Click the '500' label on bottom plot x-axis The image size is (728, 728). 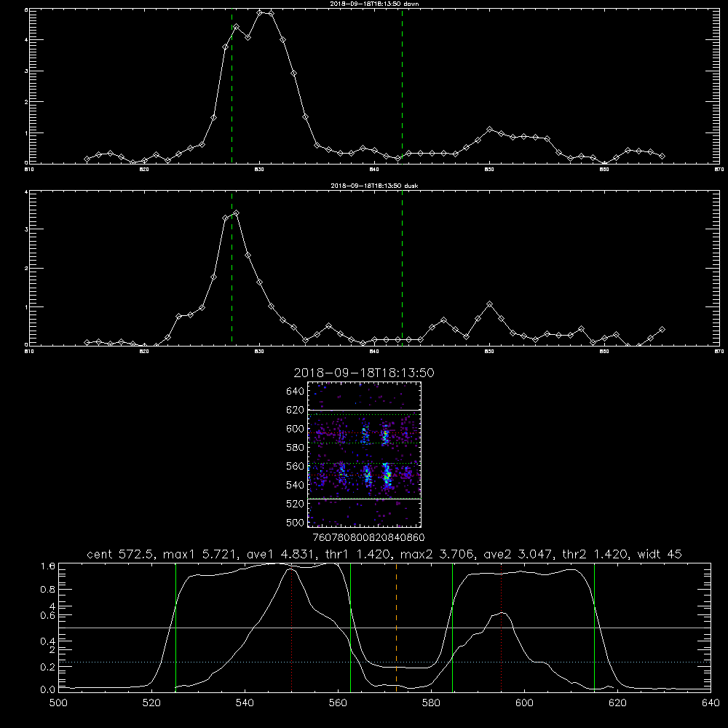pyautogui.click(x=58, y=703)
